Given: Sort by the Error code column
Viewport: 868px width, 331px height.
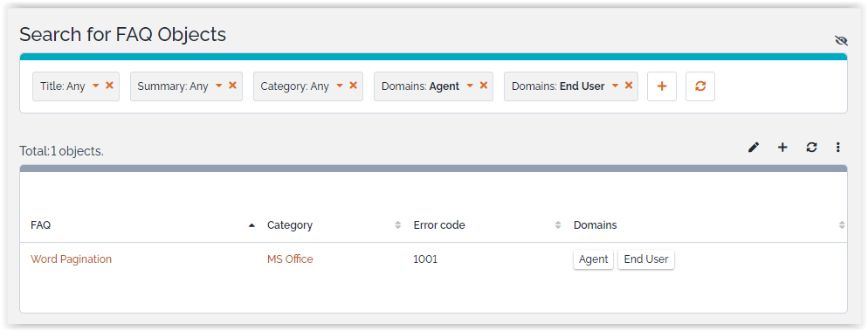Looking at the screenshot, I should tap(439, 225).
